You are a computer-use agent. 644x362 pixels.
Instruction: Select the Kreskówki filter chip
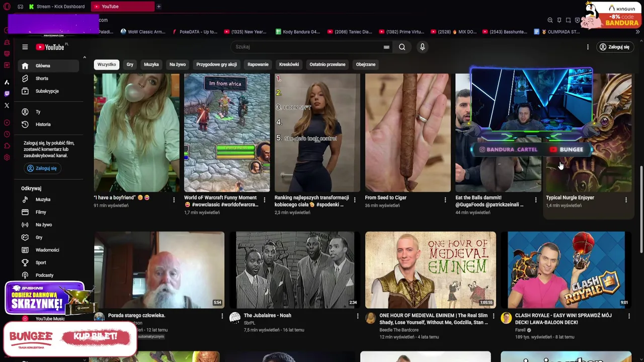289,64
